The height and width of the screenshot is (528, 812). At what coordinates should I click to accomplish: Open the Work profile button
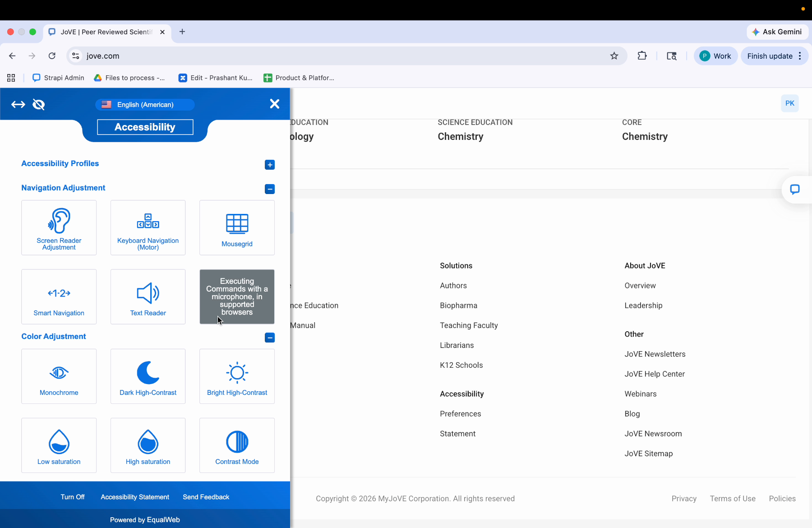point(715,56)
